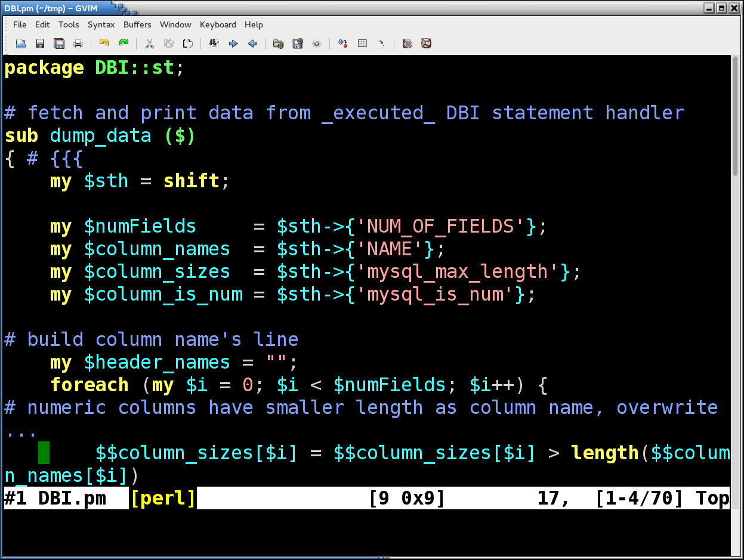
Task: Undo the last change with the yellow arrow
Action: [x=104, y=44]
